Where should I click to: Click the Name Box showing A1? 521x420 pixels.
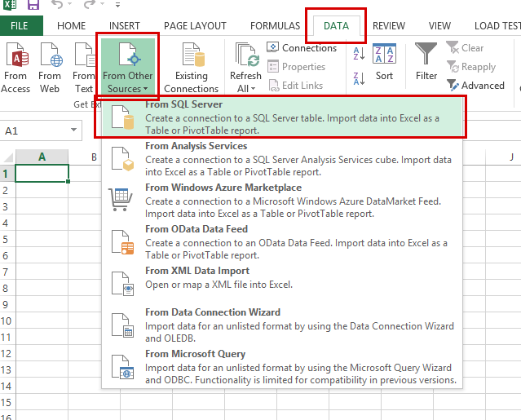[33, 130]
